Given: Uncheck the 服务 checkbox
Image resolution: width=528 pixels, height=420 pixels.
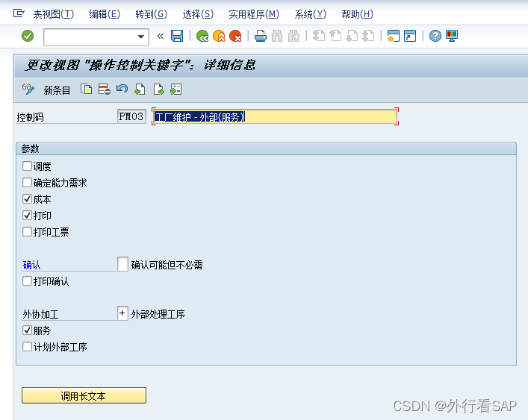Looking at the screenshot, I should (28, 330).
